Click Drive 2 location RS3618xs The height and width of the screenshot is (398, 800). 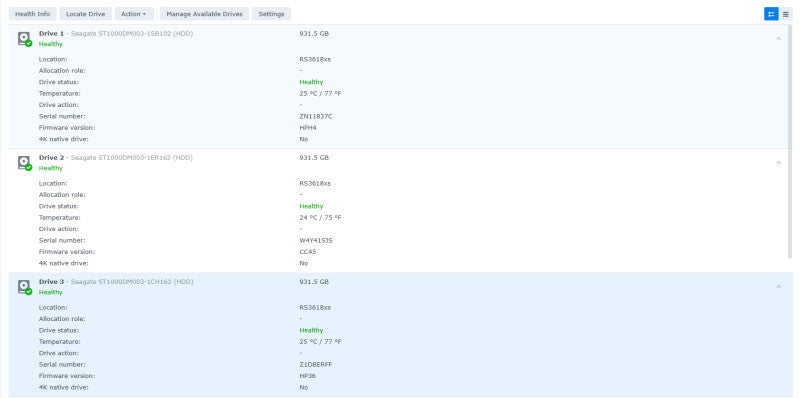coord(315,183)
